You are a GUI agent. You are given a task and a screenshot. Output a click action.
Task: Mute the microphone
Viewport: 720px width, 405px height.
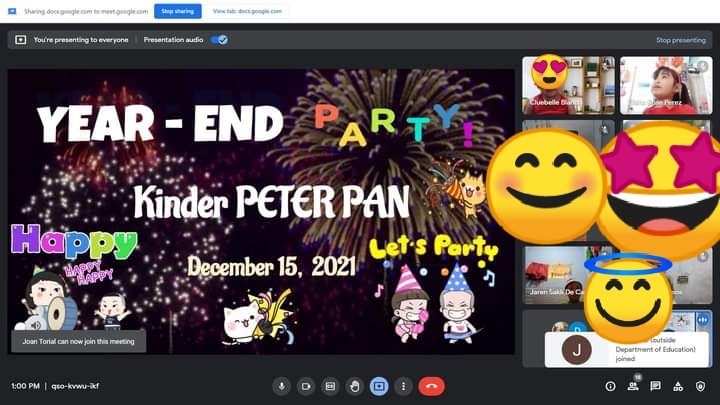tap(281, 386)
